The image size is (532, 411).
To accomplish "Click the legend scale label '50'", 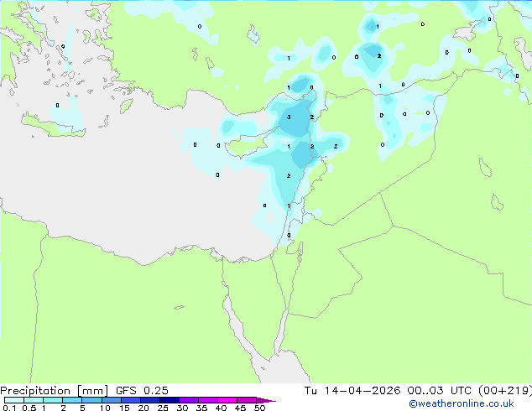I will (259, 408).
